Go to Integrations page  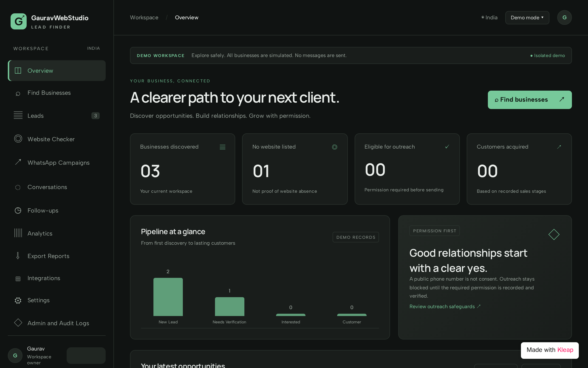click(57, 278)
